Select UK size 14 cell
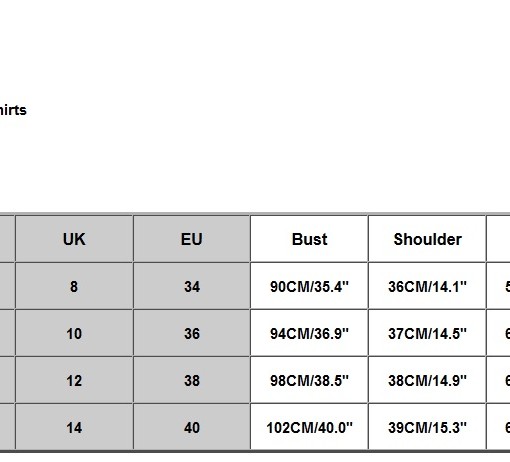The width and height of the screenshot is (510, 462). click(x=74, y=427)
